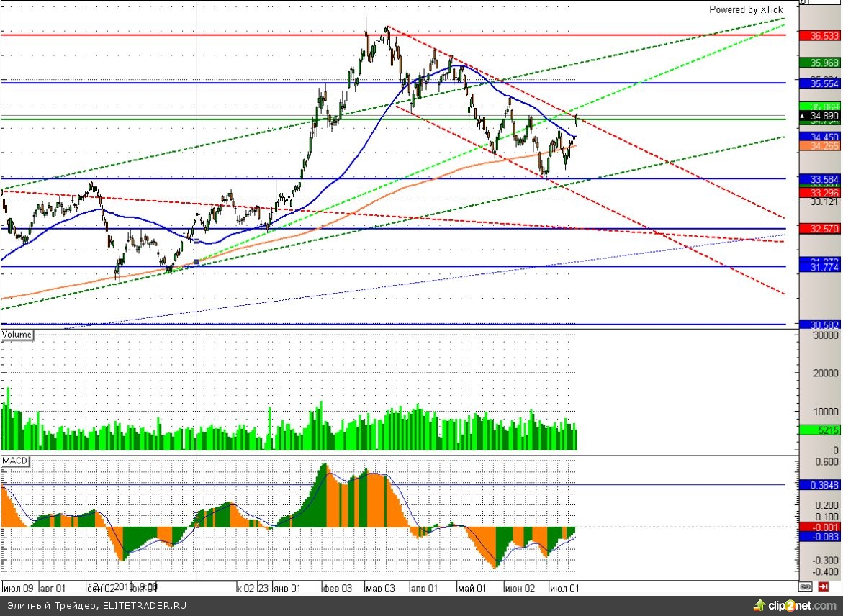Image resolution: width=843 pixels, height=616 pixels.
Task: Click the blue 0.3848 MACD level label
Action: click(x=819, y=485)
